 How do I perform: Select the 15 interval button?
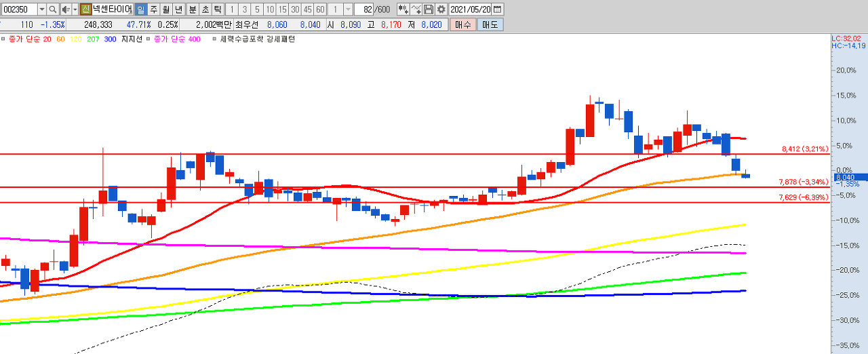282,9
